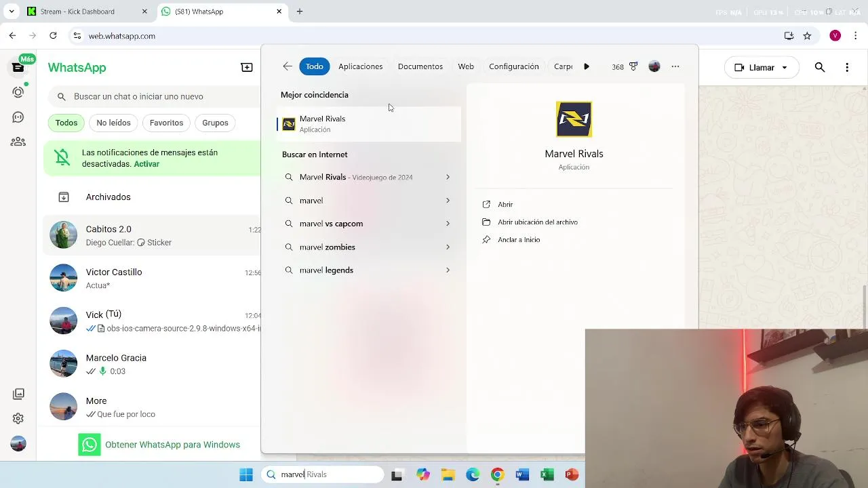Switch to Todo search filter tab
Viewport: 868px width, 488px height.
click(x=314, y=66)
